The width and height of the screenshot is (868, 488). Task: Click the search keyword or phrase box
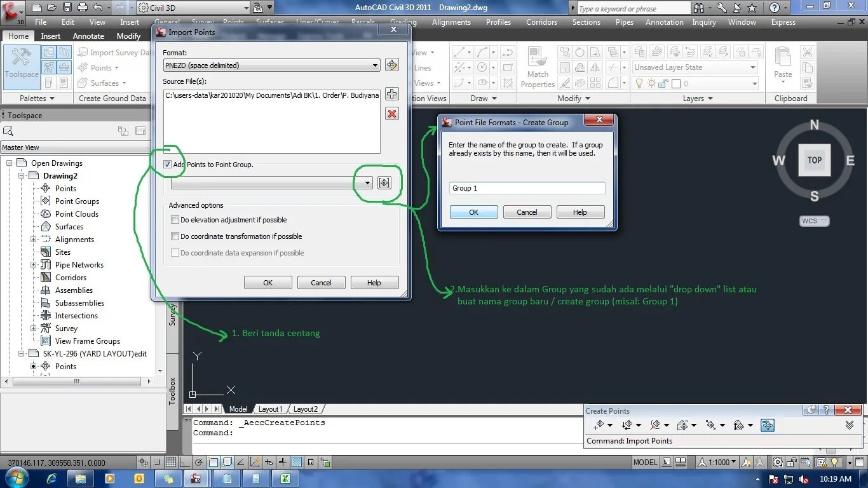[x=634, y=8]
